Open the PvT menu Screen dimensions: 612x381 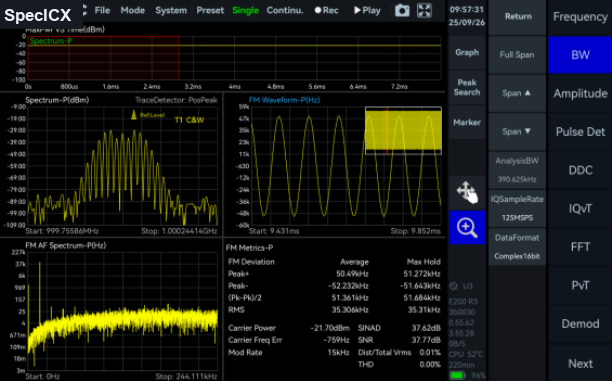[x=580, y=285]
